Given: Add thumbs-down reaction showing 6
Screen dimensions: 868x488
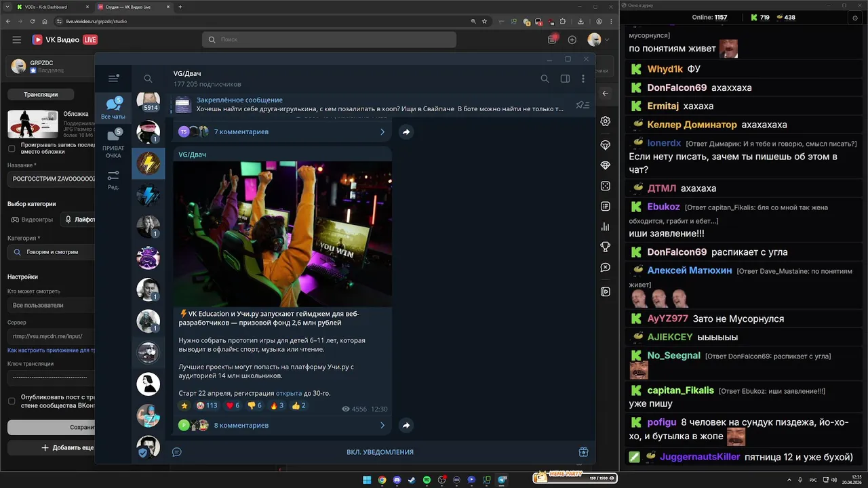Looking at the screenshot, I should pos(254,405).
